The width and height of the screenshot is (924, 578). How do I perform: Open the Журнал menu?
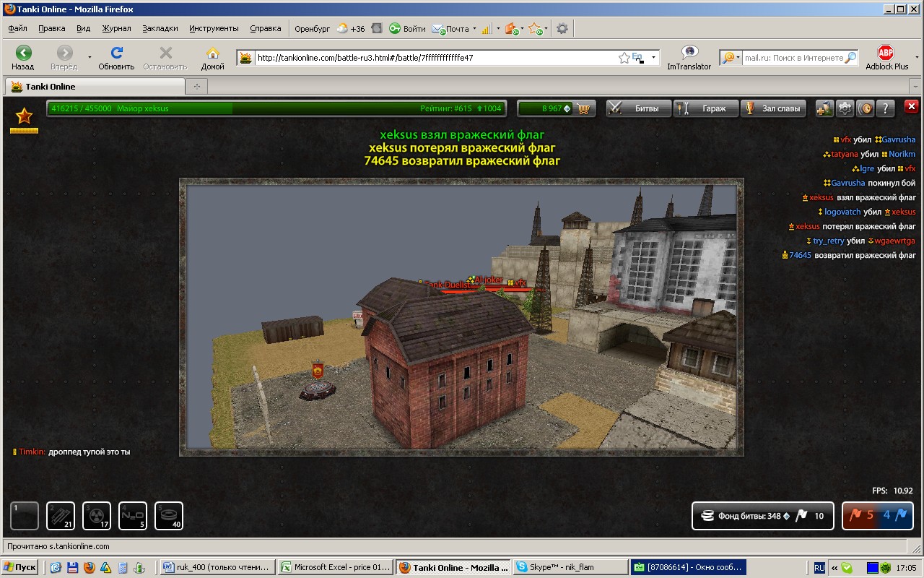pos(116,29)
